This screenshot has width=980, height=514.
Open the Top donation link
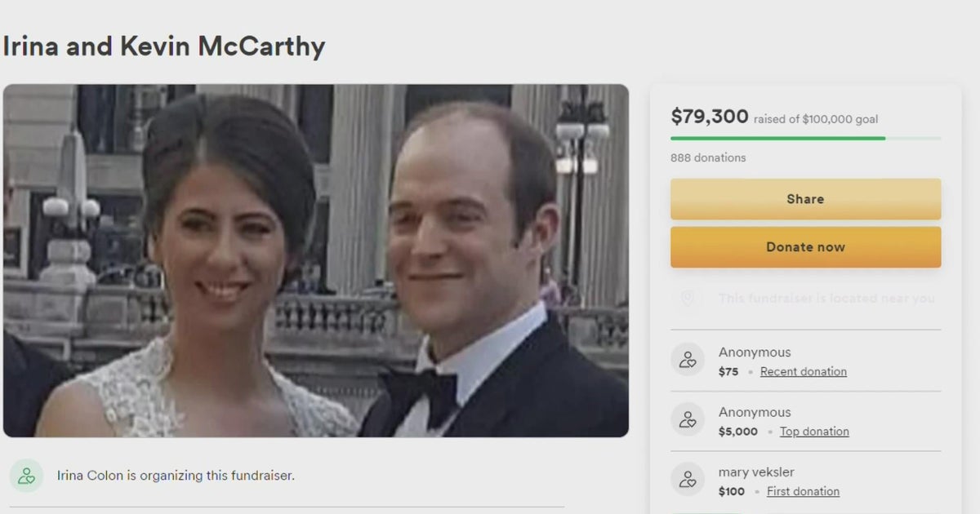(814, 432)
